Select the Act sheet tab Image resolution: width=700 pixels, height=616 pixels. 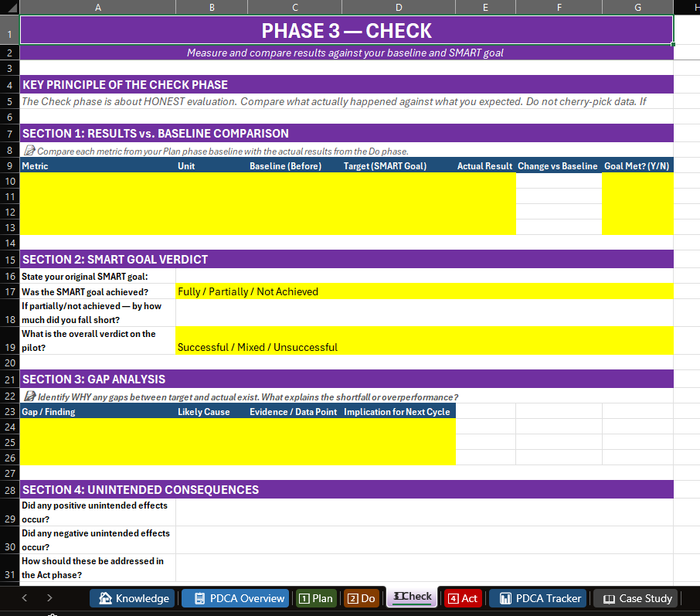tap(462, 597)
